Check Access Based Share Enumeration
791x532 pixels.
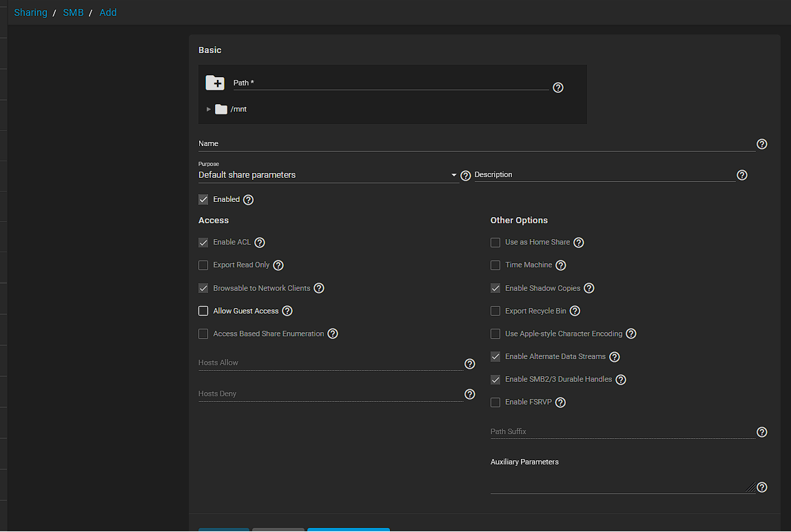click(x=203, y=334)
